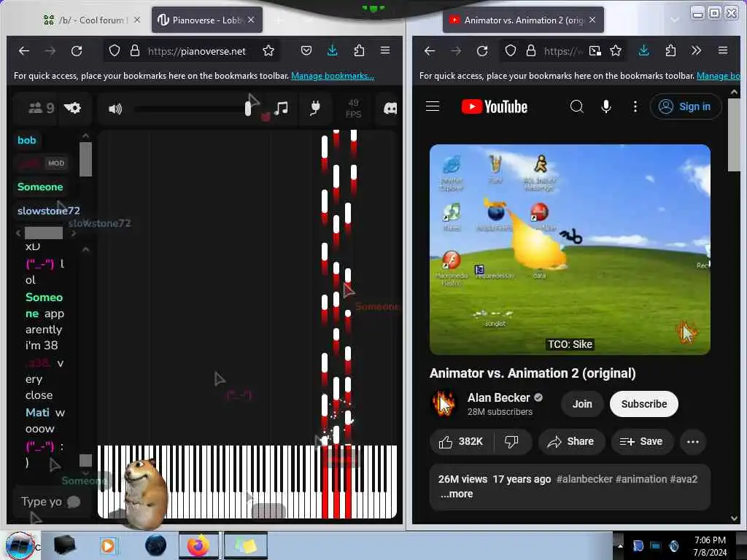The height and width of the screenshot is (560, 747).
Task: Show tracking protection shield for pianoverse.net
Action: 115,50
